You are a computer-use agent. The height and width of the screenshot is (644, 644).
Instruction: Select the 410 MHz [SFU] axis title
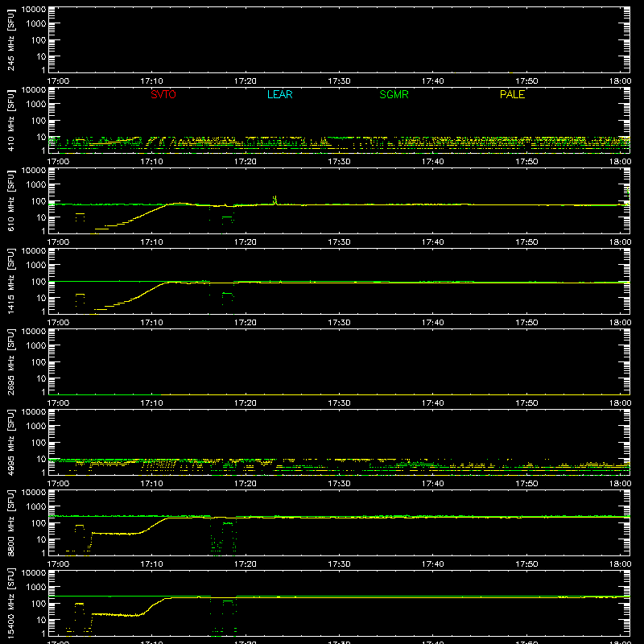click(x=10, y=121)
